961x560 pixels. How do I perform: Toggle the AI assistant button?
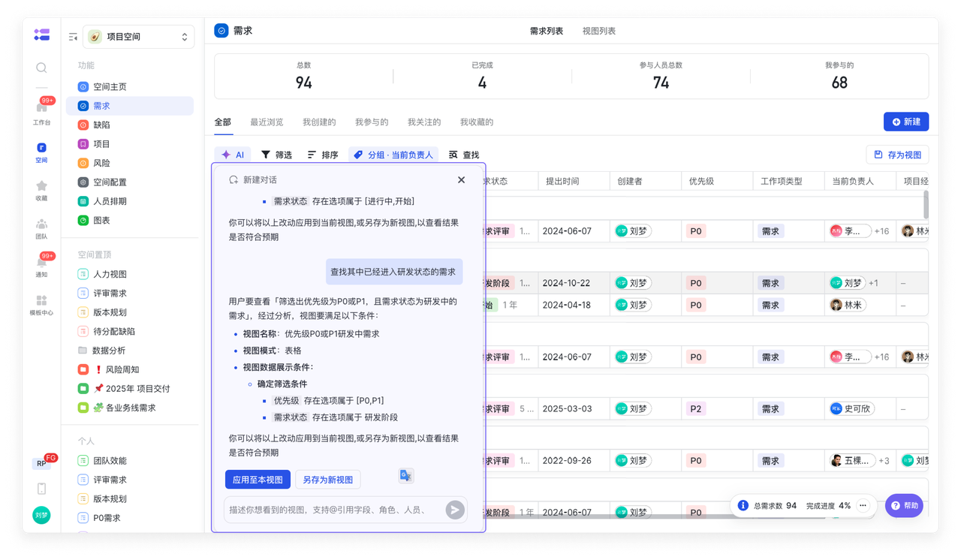(x=233, y=155)
